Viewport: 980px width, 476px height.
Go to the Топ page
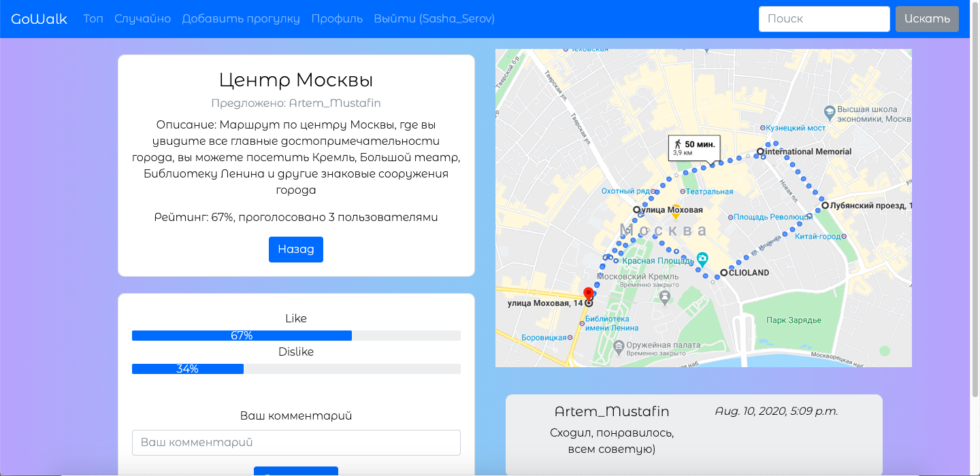93,18
